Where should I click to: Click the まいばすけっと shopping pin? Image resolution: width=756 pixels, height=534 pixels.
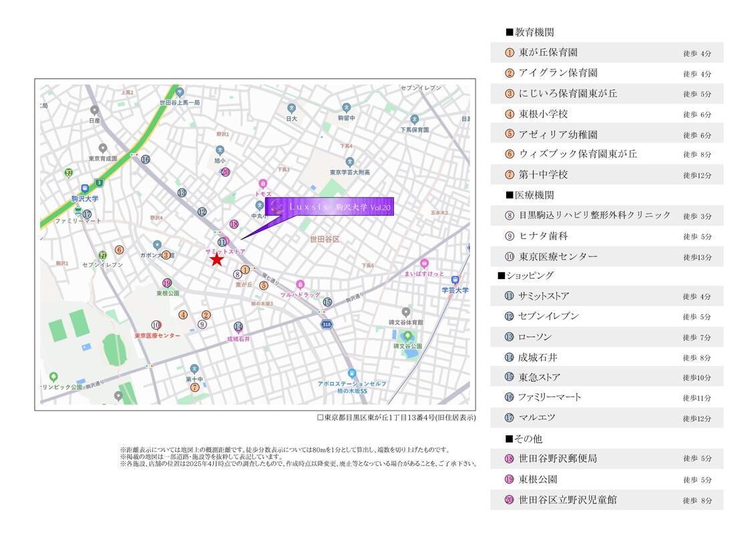click(x=424, y=264)
